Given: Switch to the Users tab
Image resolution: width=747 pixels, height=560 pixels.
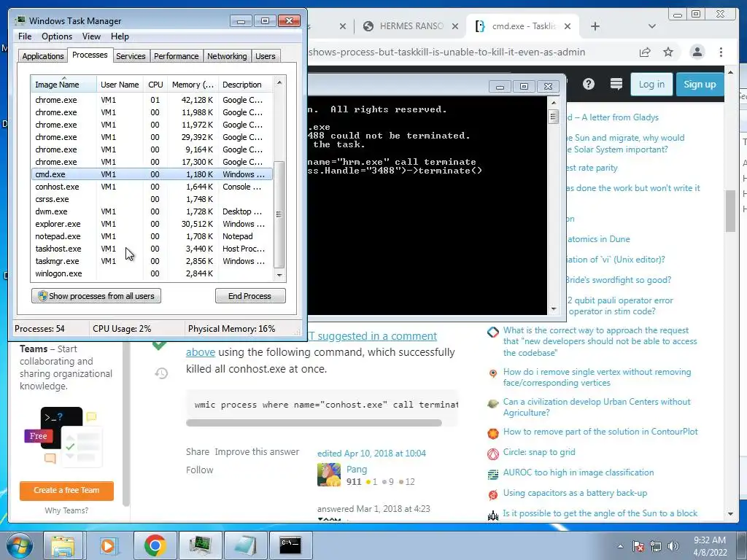Looking at the screenshot, I should click(265, 56).
